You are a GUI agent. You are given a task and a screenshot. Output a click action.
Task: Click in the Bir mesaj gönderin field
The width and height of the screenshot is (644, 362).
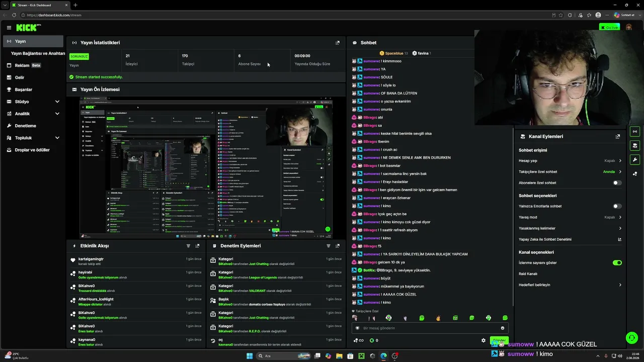pos(429,328)
